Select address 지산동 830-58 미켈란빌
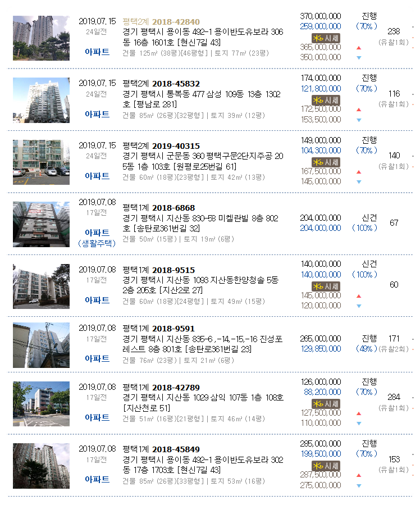This screenshot has width=420, height=505. pyautogui.click(x=200, y=223)
